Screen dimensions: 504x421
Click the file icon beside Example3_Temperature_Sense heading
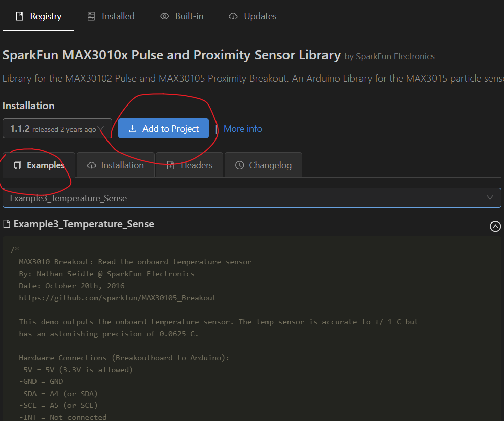tap(7, 224)
